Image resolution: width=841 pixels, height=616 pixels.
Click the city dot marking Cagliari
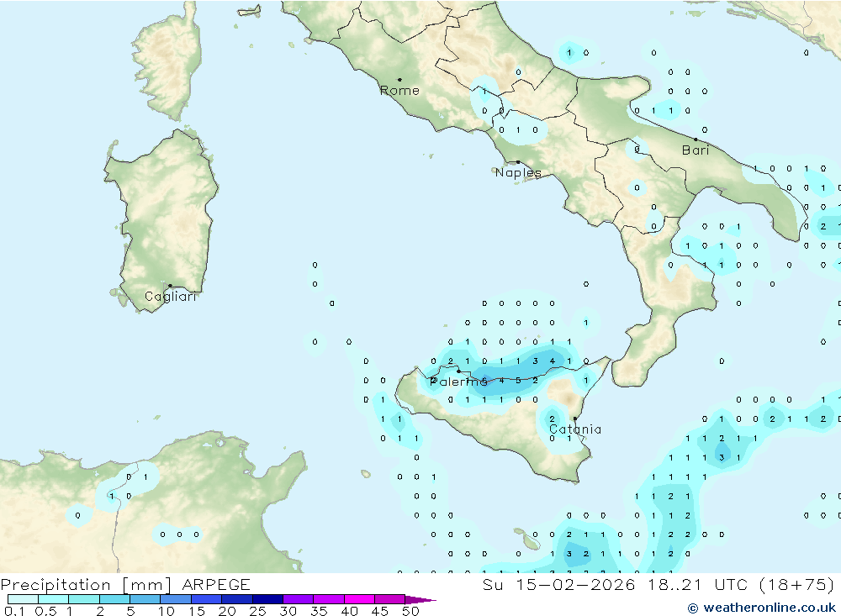pyautogui.click(x=170, y=286)
